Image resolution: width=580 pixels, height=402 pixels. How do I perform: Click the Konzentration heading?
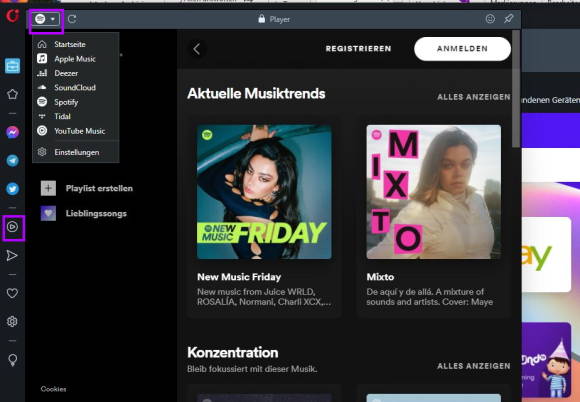233,352
